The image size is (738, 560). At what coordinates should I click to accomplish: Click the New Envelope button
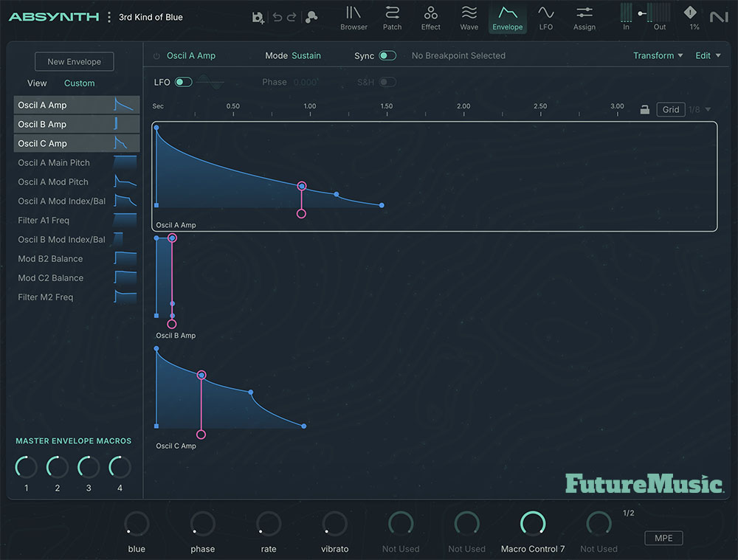[x=75, y=62]
